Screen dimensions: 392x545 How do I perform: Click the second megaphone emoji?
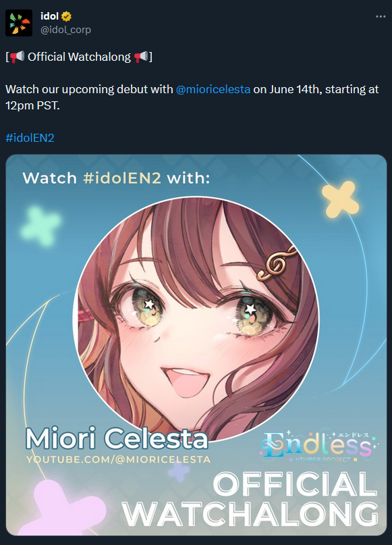[x=141, y=57]
